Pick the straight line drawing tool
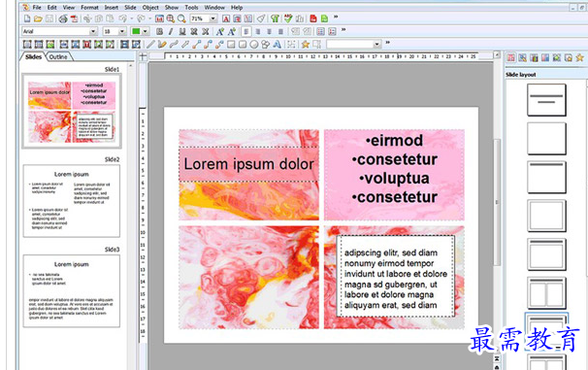Image resolution: width=588 pixels, height=370 pixels. 150,45
